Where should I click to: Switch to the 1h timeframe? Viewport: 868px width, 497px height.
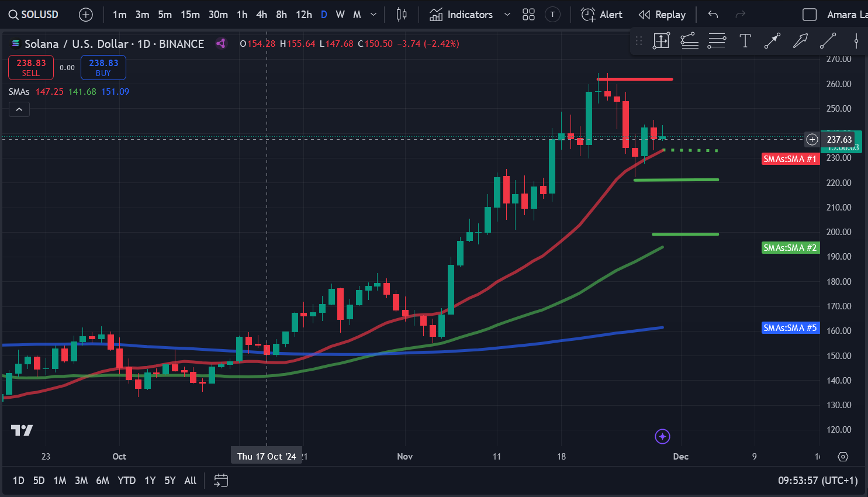242,15
